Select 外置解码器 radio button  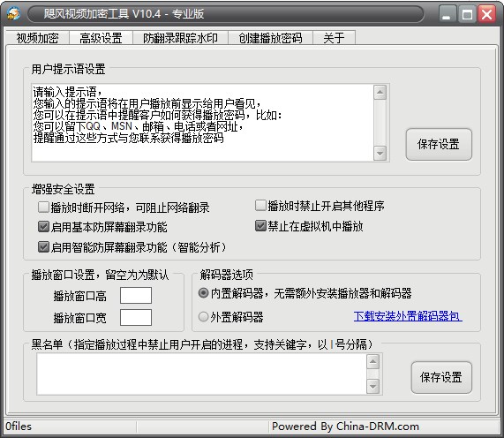click(204, 317)
